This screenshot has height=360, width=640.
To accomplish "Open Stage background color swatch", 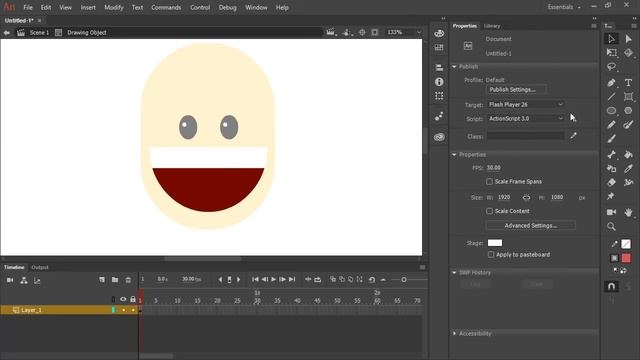I will click(495, 243).
